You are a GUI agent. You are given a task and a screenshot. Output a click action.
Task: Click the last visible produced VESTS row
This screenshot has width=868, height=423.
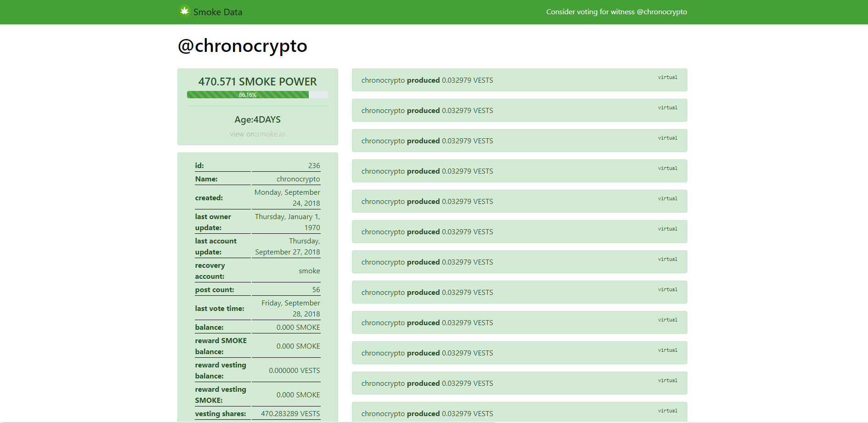[x=519, y=412]
